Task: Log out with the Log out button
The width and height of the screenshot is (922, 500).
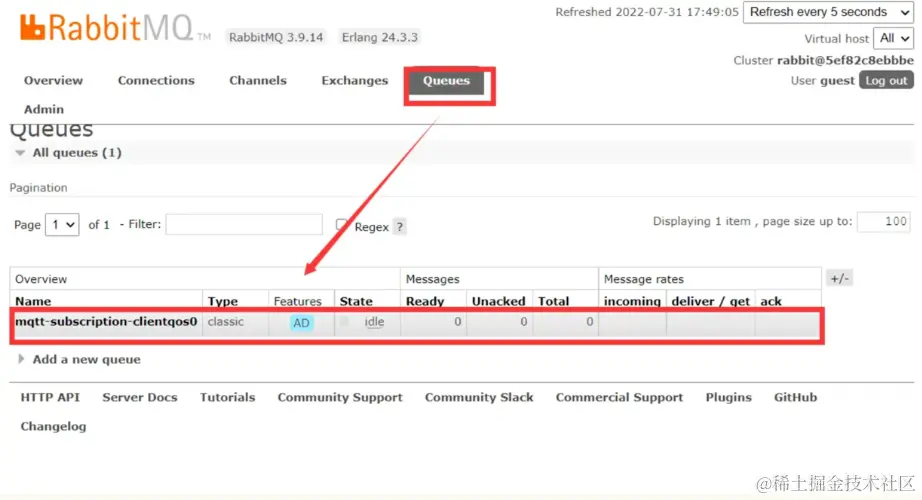Action: click(x=886, y=81)
